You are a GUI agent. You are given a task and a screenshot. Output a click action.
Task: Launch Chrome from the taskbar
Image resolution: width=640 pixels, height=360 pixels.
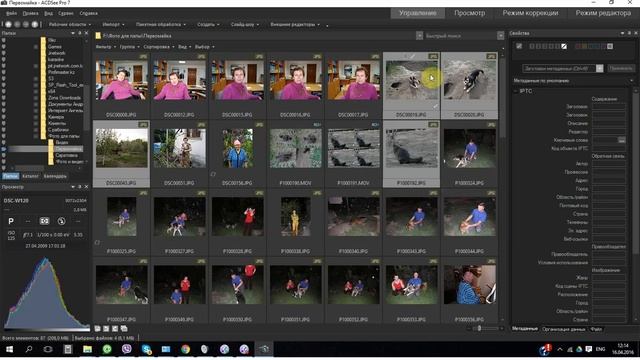tap(185, 349)
